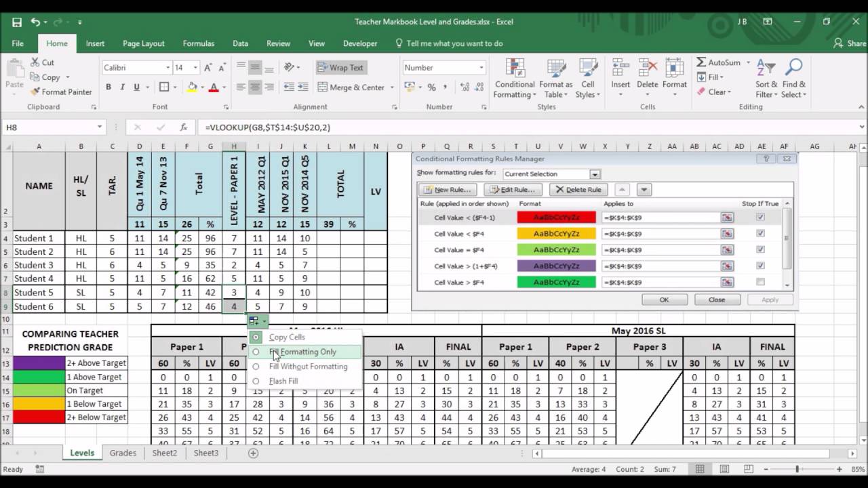Expand the Name Box dropdown
The image size is (868, 488).
pos(99,127)
